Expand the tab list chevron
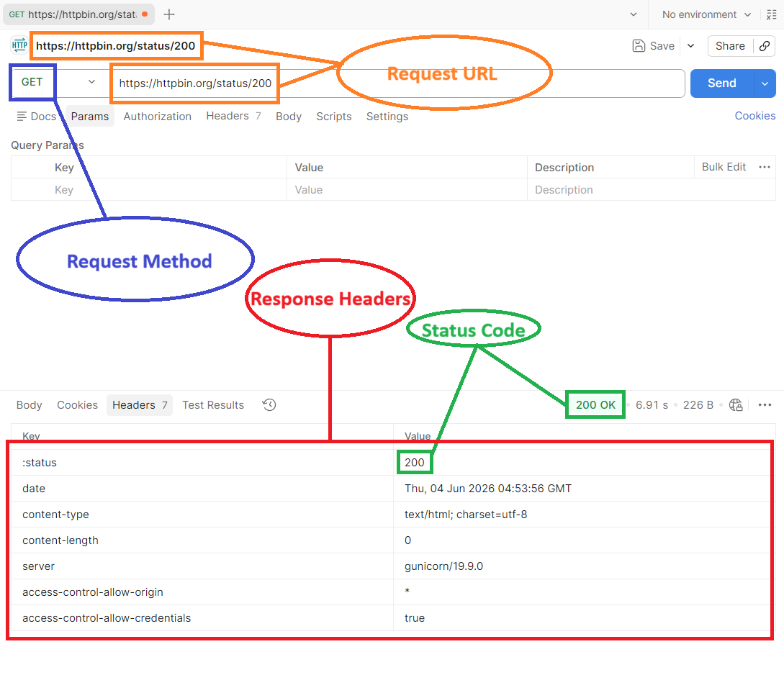The height and width of the screenshot is (675, 784). tap(634, 14)
